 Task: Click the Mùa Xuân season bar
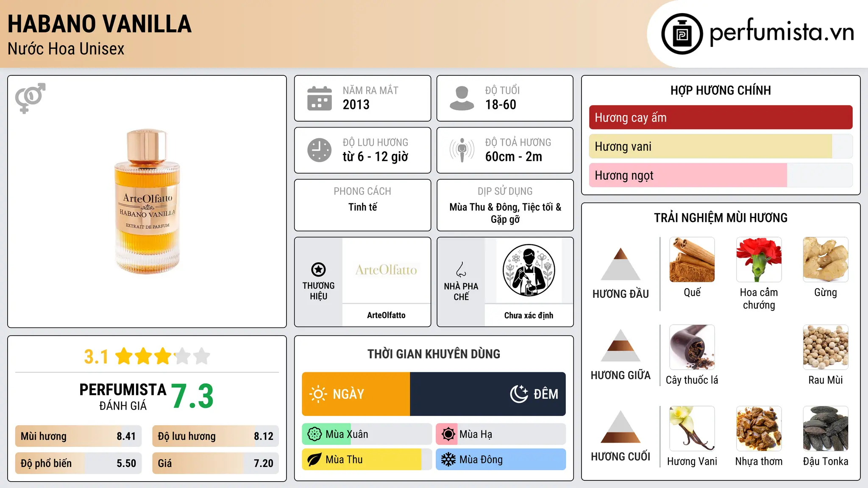pyautogui.click(x=367, y=434)
